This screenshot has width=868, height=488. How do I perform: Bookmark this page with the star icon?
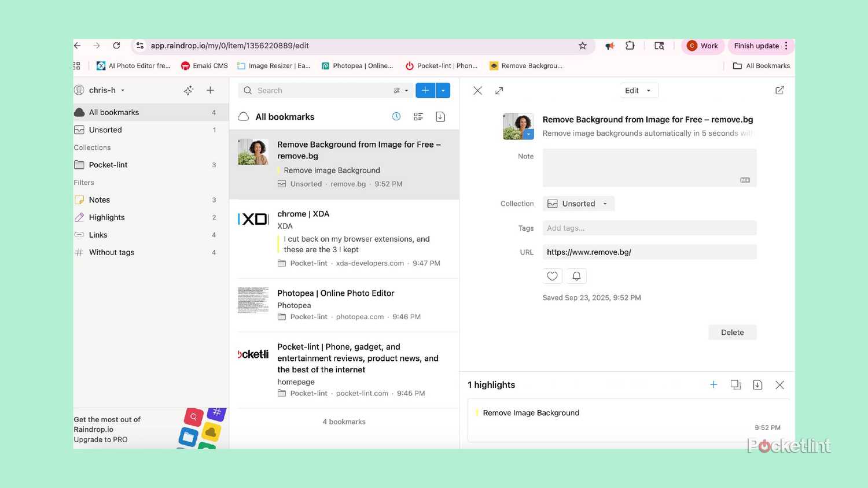point(583,46)
